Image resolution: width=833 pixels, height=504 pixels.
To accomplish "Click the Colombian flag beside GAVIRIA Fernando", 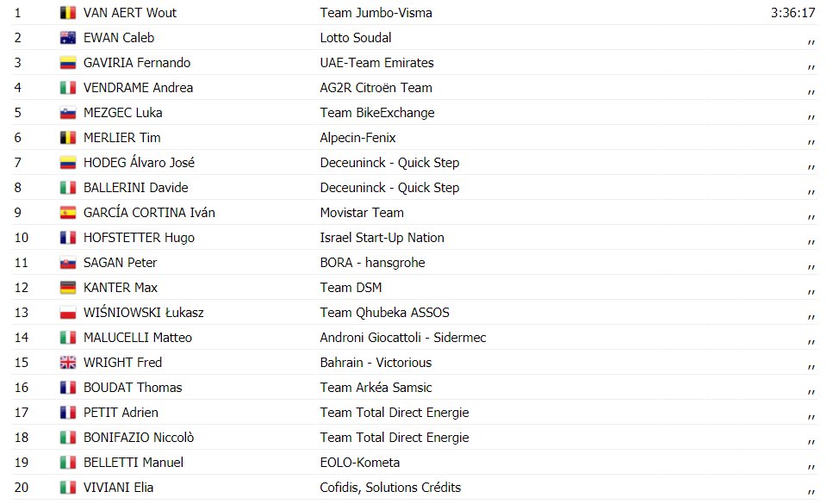I will tap(67, 63).
